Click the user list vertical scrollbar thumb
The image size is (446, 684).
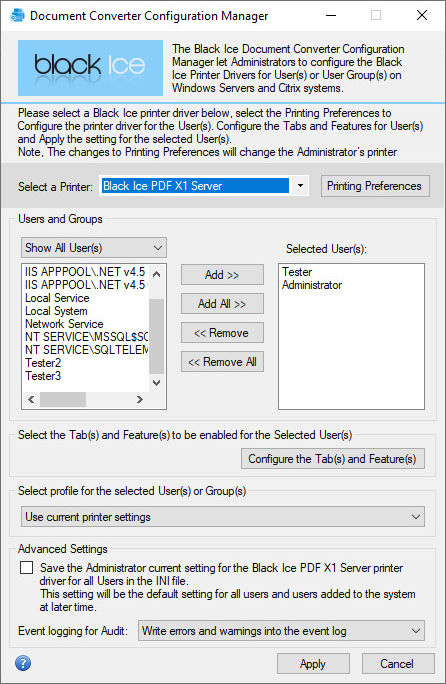[157, 336]
